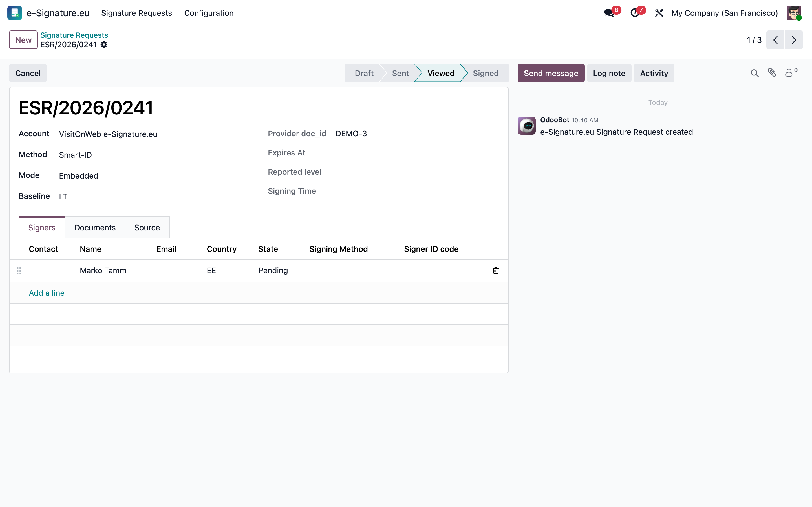This screenshot has width=812, height=507.
Task: Grab the row handle for Marko Tamm
Action: click(19, 271)
